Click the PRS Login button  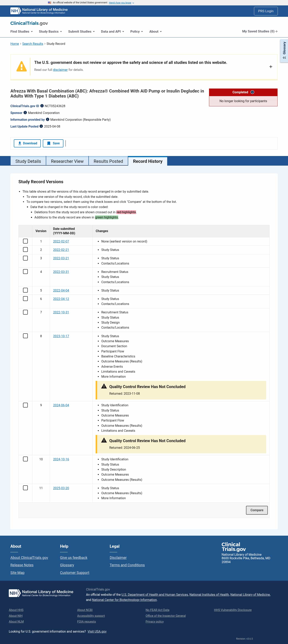pyautogui.click(x=266, y=11)
